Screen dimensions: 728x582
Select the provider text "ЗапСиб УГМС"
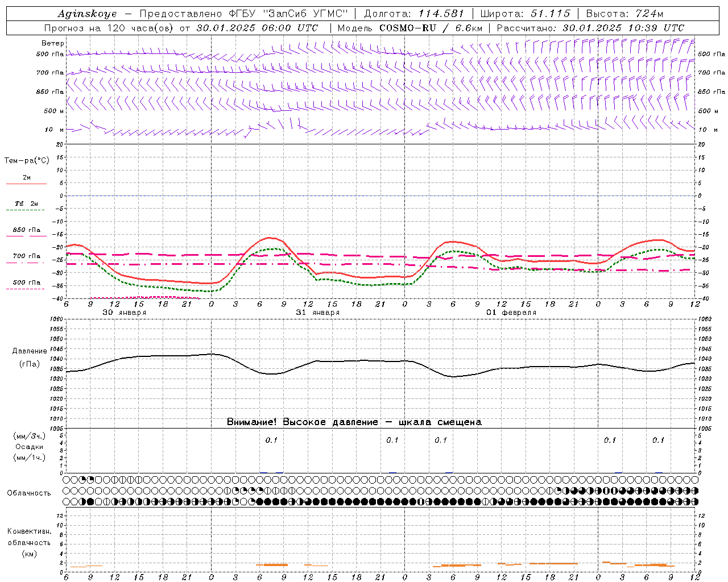[306, 14]
